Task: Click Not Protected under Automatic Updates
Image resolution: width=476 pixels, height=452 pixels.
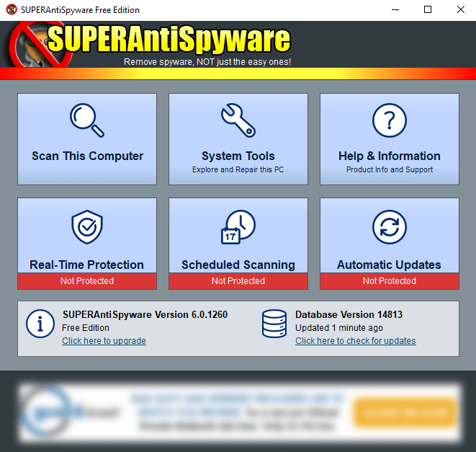Action: [x=390, y=281]
